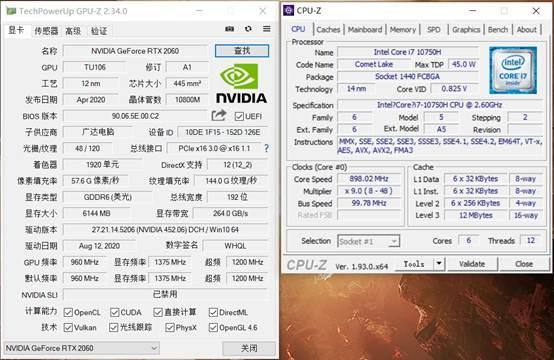Click the Close button in CPU-Z
This screenshot has height=360, width=554.
click(x=524, y=264)
